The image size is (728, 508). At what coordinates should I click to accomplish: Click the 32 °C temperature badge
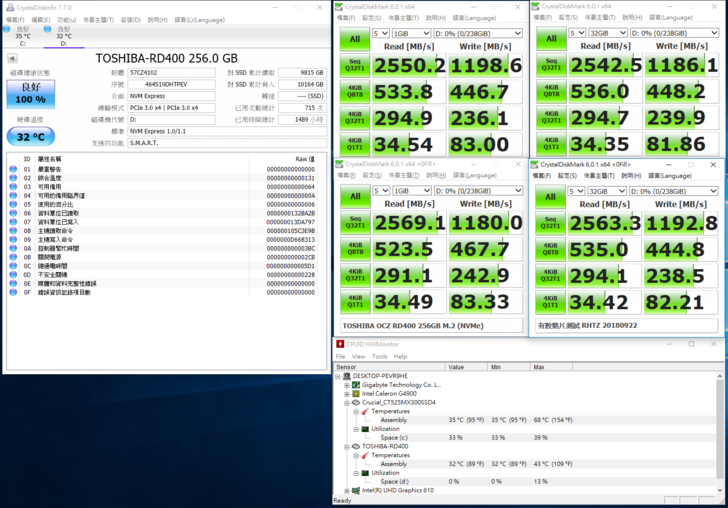tap(31, 136)
